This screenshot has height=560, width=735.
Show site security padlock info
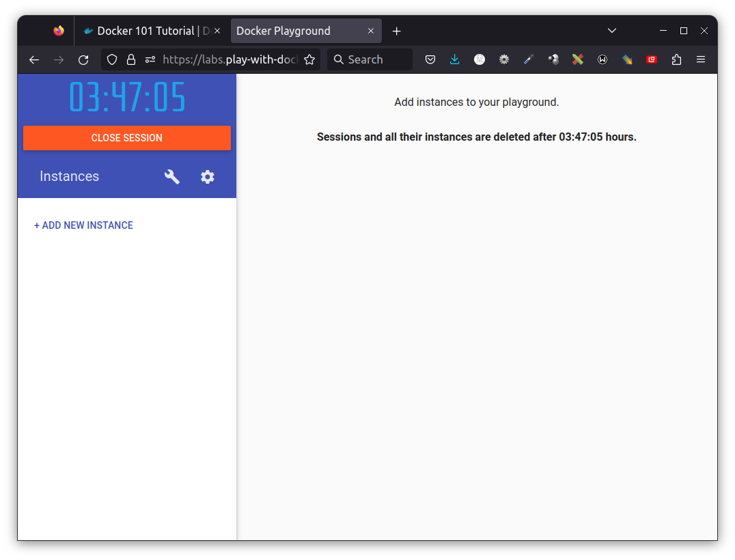(x=131, y=59)
